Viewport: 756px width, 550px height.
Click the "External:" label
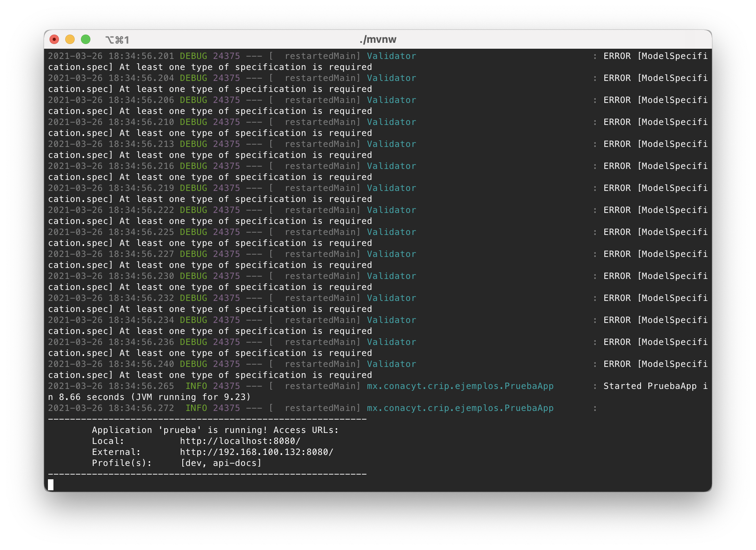point(116,452)
